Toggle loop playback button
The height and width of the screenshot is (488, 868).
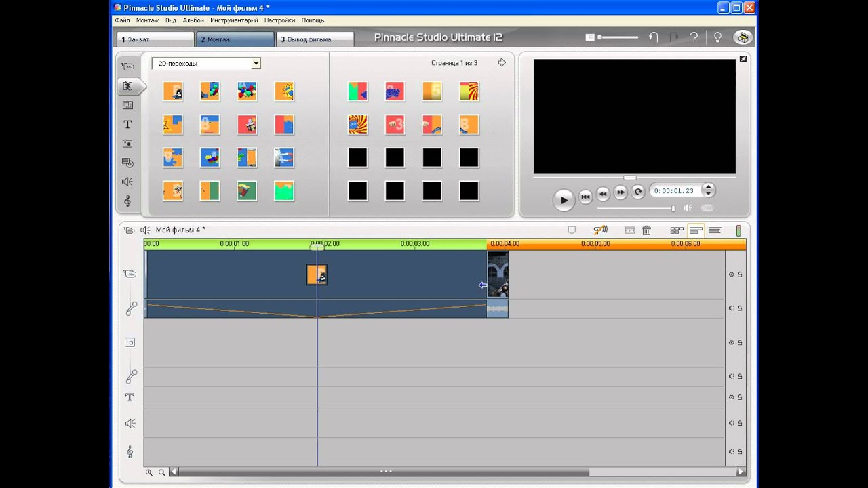click(638, 192)
